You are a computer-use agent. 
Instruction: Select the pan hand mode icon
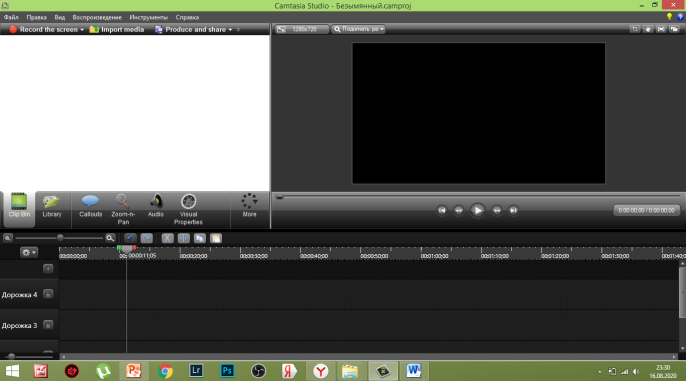point(648,29)
